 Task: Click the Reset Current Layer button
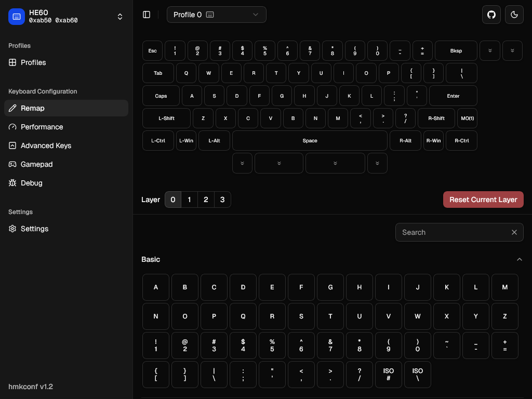click(483, 199)
